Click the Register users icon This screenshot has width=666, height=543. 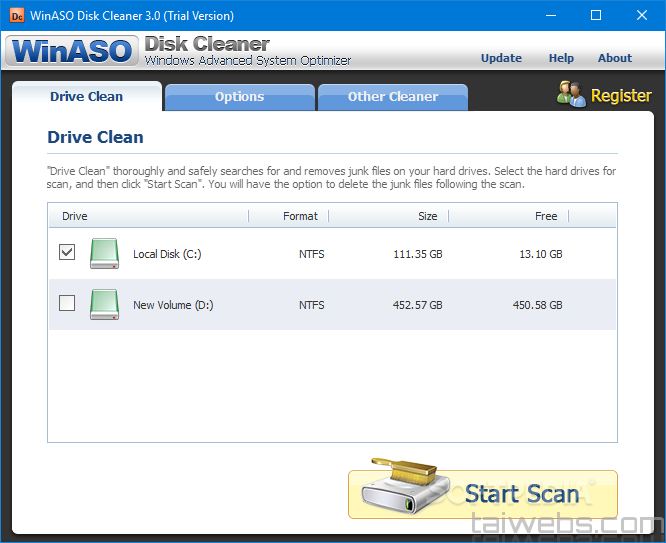[571, 95]
